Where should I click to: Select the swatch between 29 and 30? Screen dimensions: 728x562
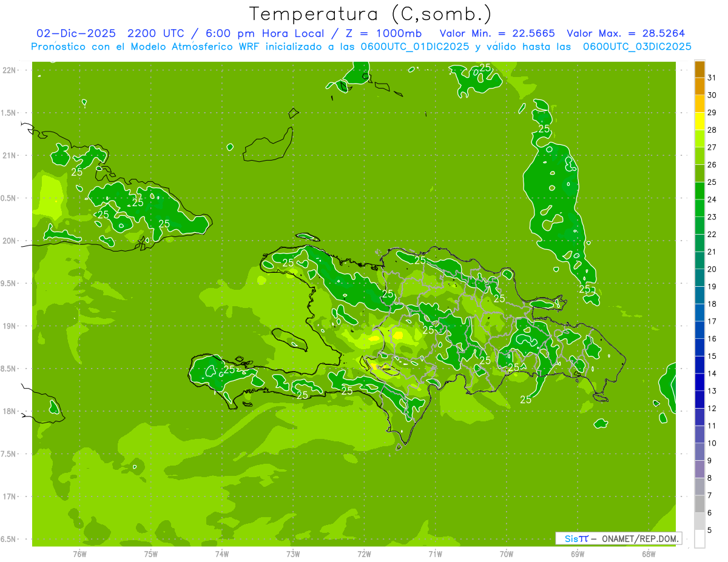[699, 104]
